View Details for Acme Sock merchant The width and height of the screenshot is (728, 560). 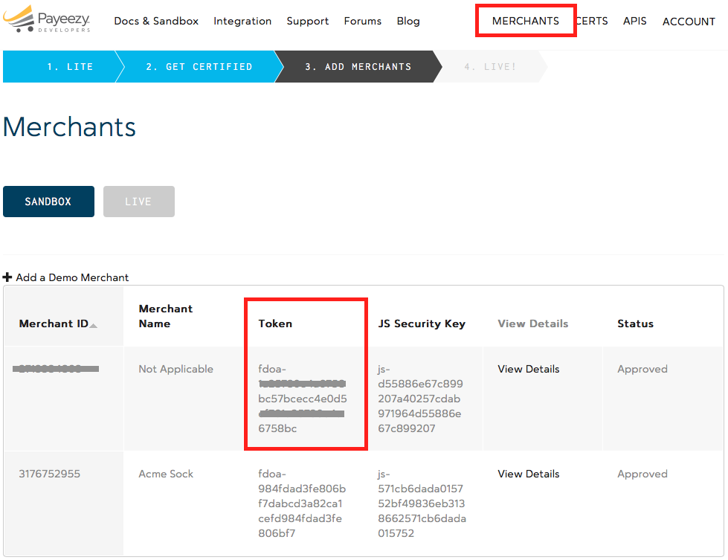click(x=529, y=474)
